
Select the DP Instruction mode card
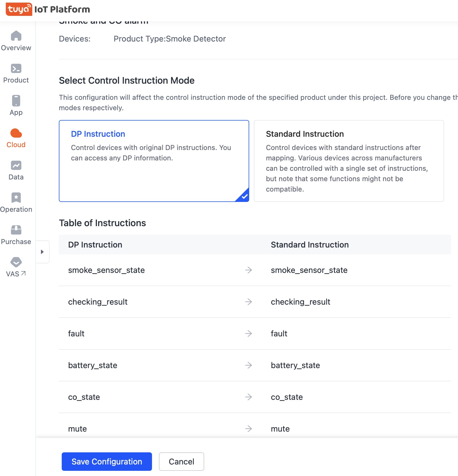coord(154,161)
